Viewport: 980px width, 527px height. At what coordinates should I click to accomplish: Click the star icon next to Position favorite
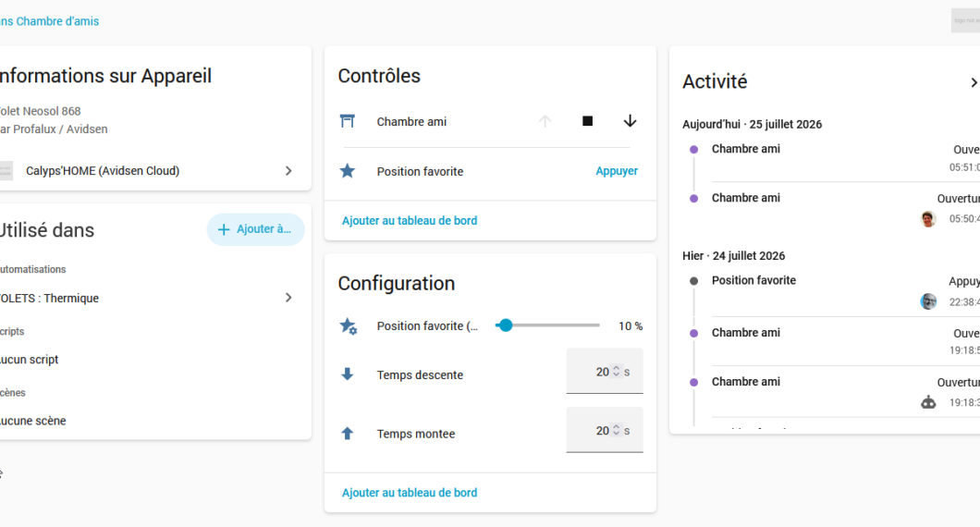pyautogui.click(x=348, y=171)
